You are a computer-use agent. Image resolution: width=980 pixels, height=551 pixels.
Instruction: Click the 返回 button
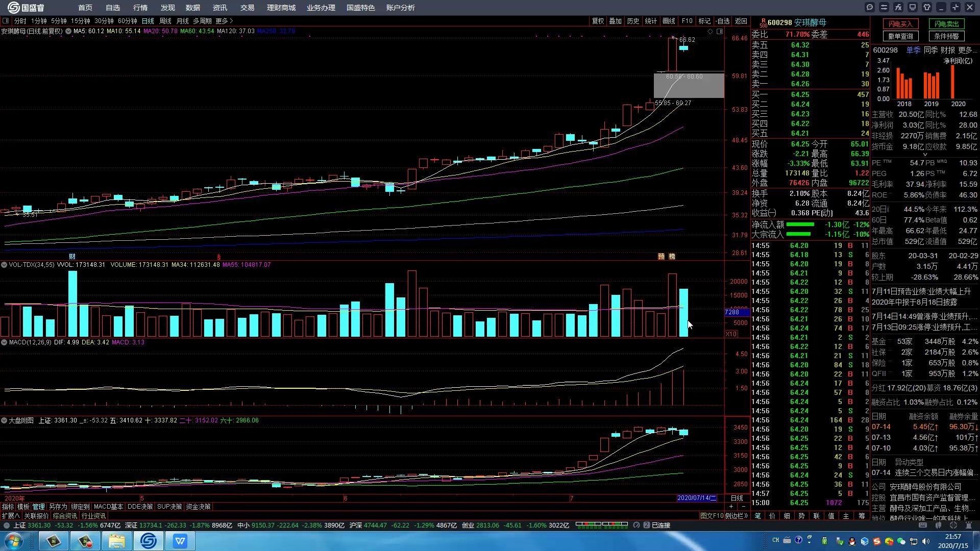click(741, 21)
